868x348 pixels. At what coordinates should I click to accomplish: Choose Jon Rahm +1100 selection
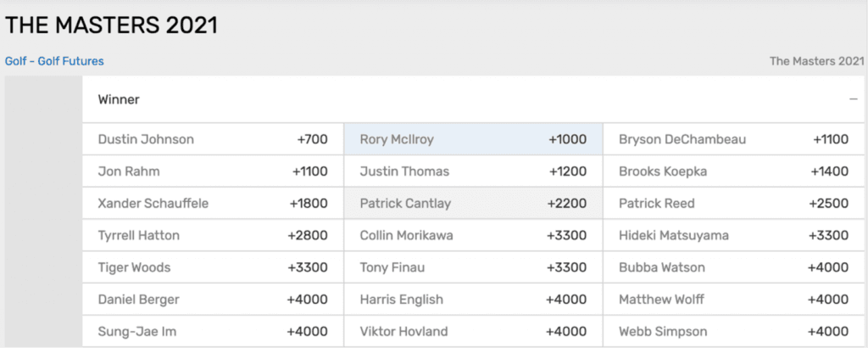click(x=212, y=171)
